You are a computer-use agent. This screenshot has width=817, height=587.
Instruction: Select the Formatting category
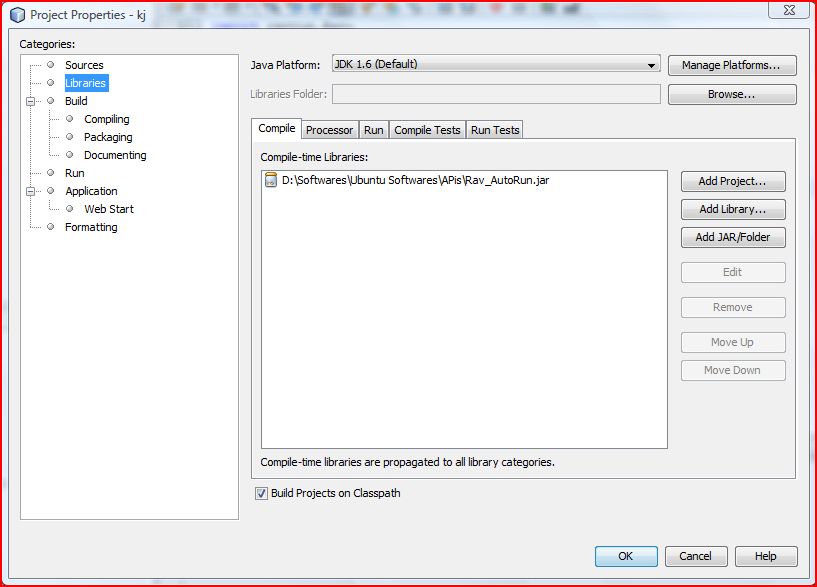point(91,227)
